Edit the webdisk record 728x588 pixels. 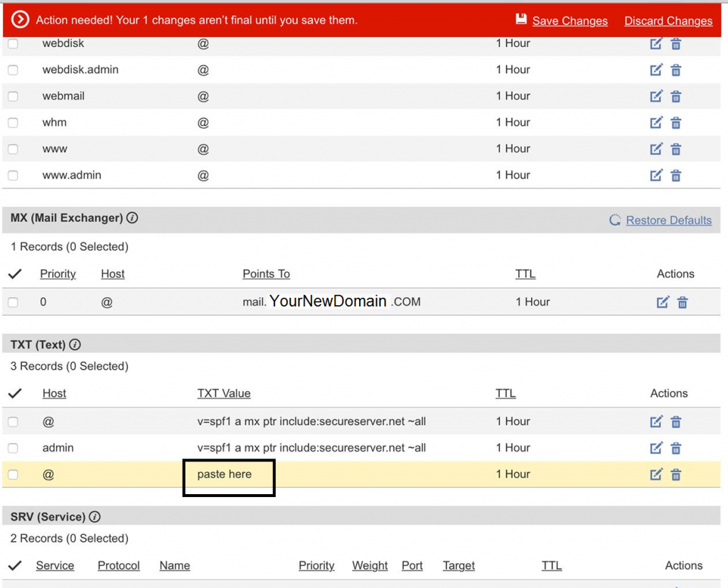coord(656,43)
